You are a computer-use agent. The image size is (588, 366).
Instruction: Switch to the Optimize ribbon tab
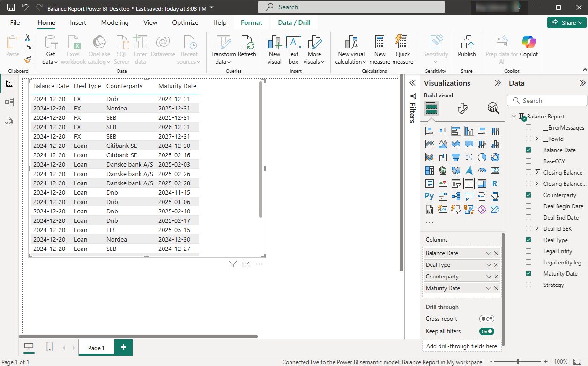[185, 22]
